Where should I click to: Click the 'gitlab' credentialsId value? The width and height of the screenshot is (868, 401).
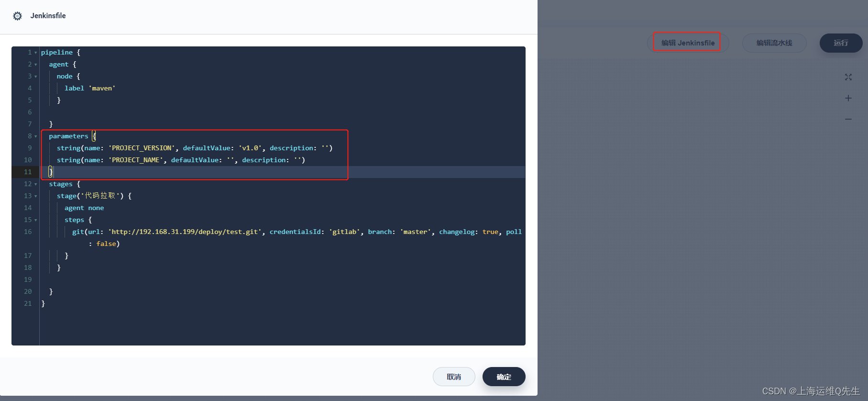click(344, 232)
